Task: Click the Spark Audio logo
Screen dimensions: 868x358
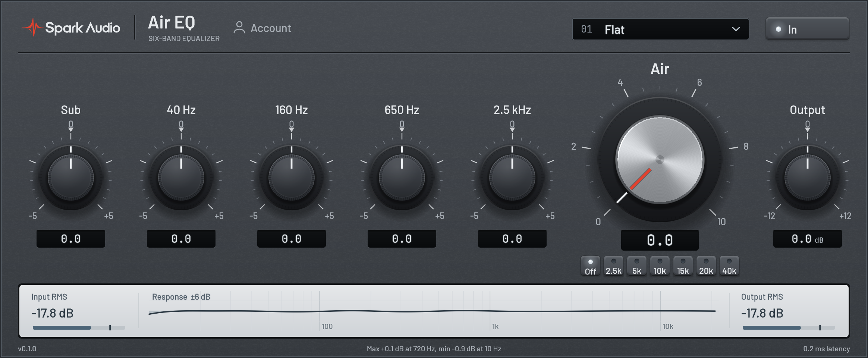Action: [71, 28]
